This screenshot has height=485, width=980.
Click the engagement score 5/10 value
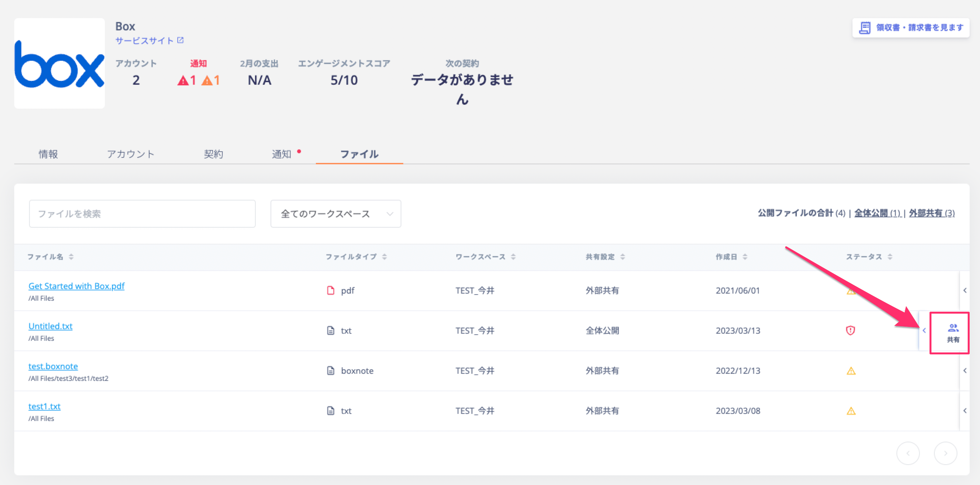click(344, 80)
